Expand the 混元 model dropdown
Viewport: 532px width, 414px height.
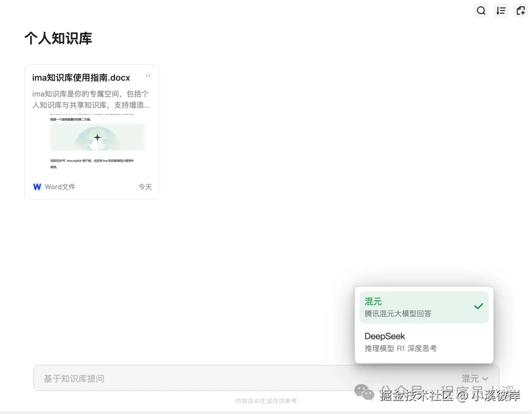pos(475,379)
